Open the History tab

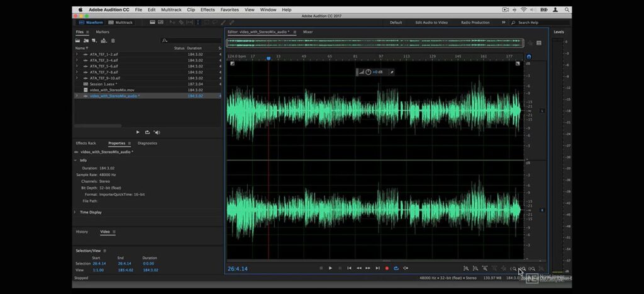[82, 232]
